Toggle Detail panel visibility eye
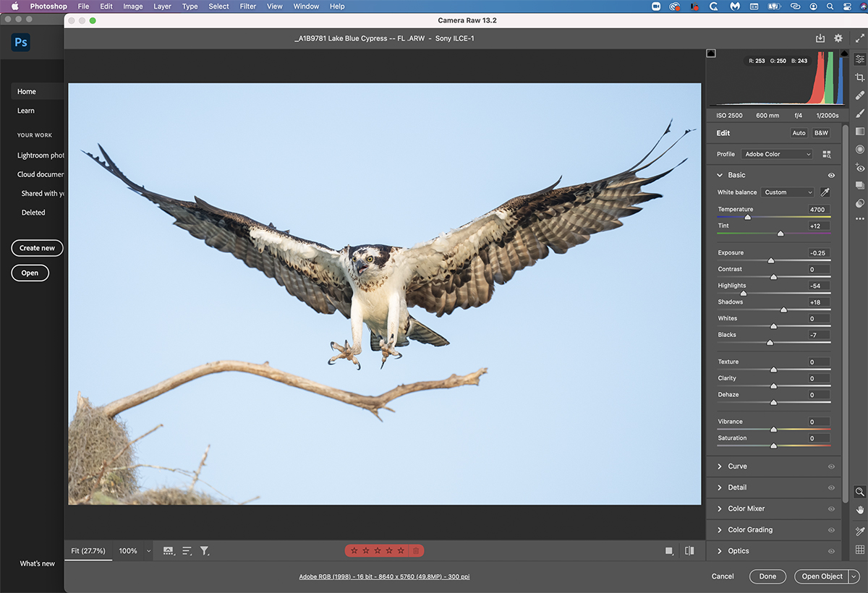 831,487
